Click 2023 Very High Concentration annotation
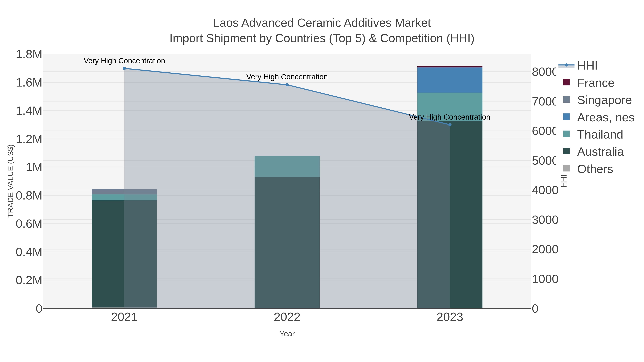644x362 pixels. click(450, 117)
